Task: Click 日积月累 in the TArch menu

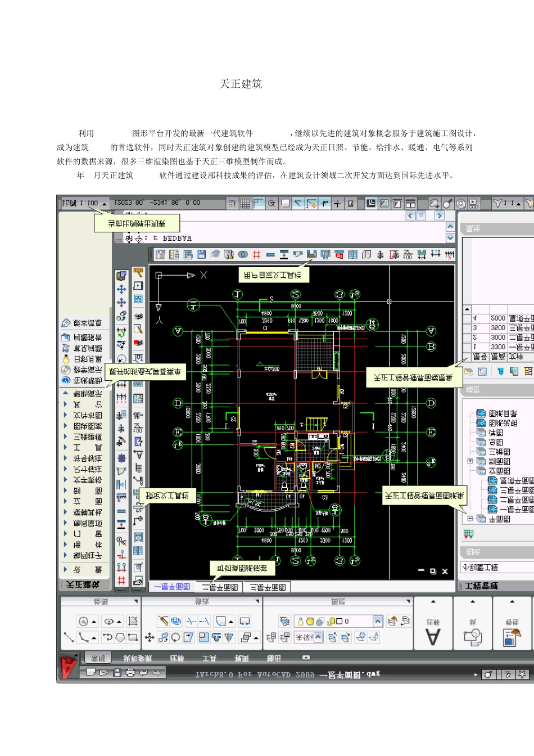Action: point(88,359)
